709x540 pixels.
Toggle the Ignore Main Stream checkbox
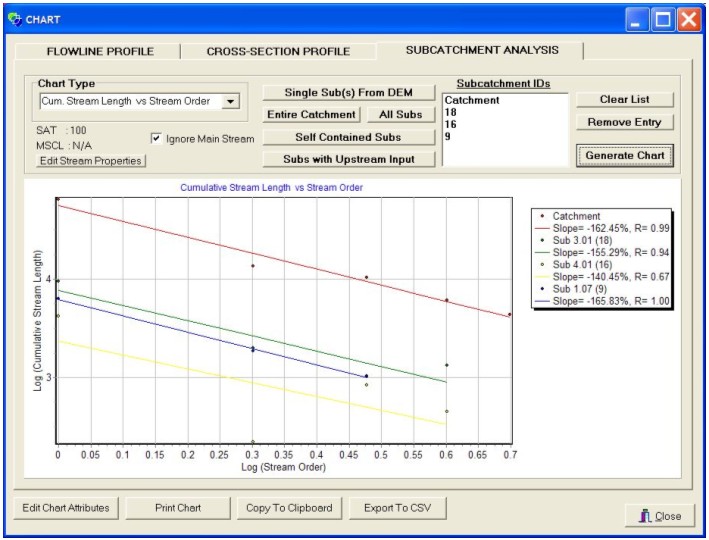point(157,139)
